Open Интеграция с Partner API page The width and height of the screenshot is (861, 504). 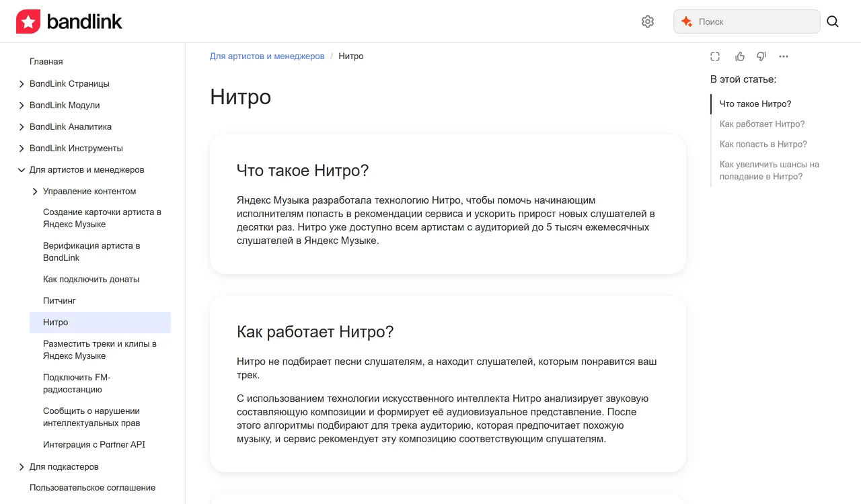(x=94, y=445)
